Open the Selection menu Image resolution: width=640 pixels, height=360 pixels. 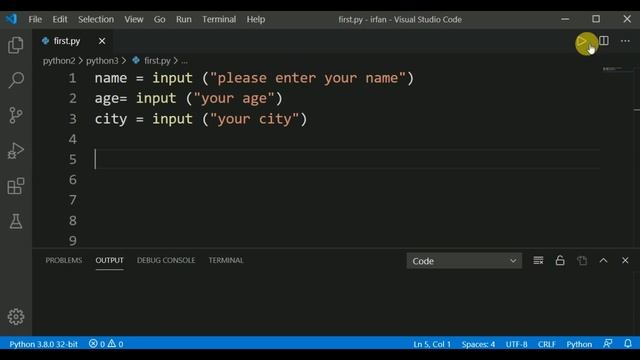click(x=96, y=19)
